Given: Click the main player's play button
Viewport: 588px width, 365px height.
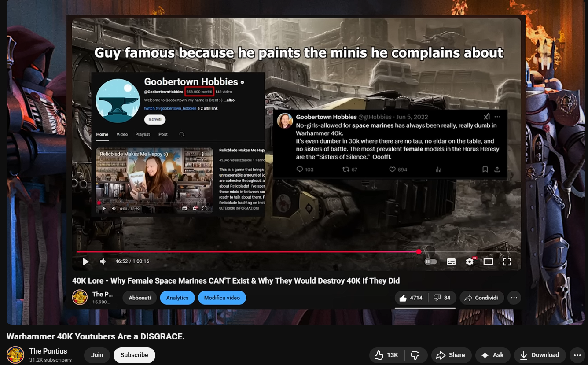Looking at the screenshot, I should coord(86,262).
